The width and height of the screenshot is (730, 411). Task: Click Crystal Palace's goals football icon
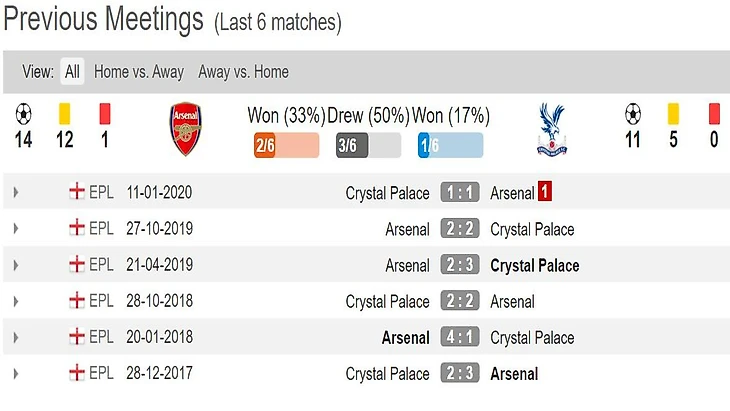pyautogui.click(x=632, y=113)
